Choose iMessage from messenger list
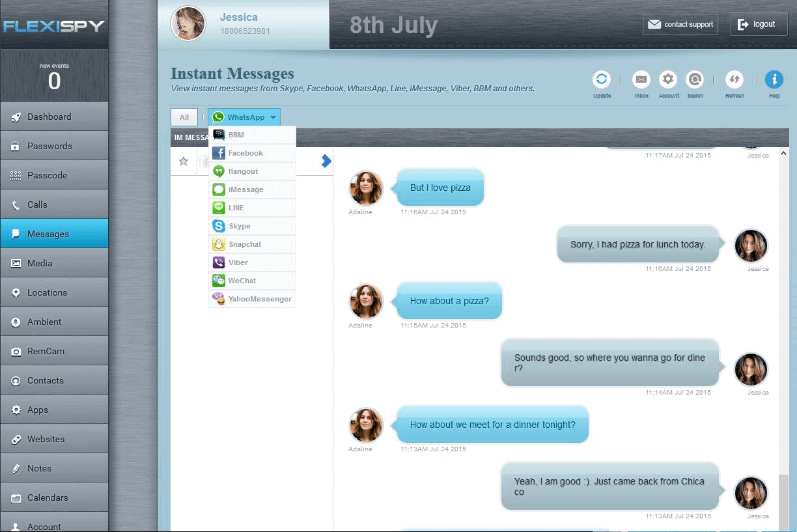Screen dimensions: 797x532 coord(252,189)
